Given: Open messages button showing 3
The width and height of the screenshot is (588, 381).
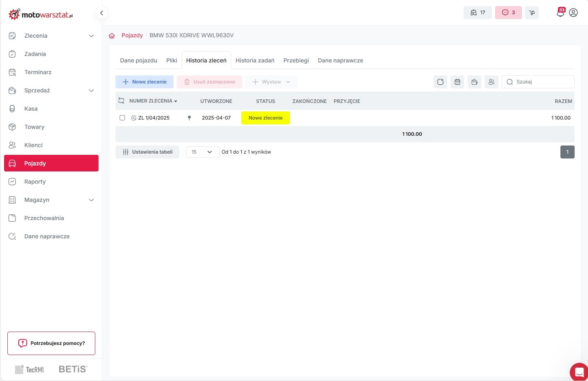Looking at the screenshot, I should [x=508, y=13].
